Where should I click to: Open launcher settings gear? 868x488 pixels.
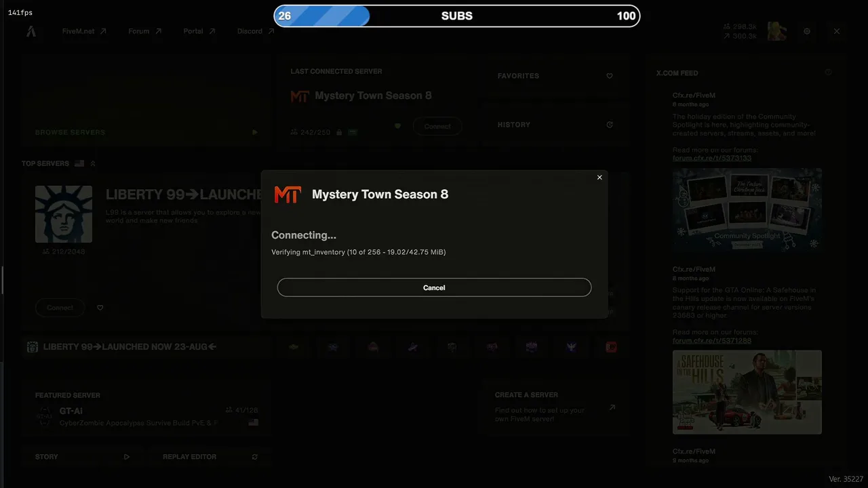[807, 31]
